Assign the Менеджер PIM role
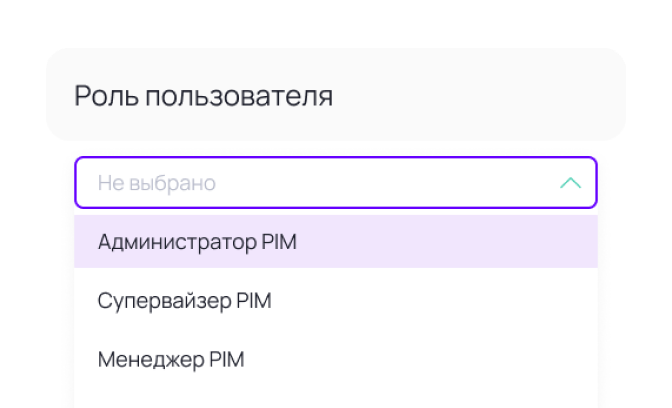This screenshot has height=408, width=672. [x=171, y=360]
